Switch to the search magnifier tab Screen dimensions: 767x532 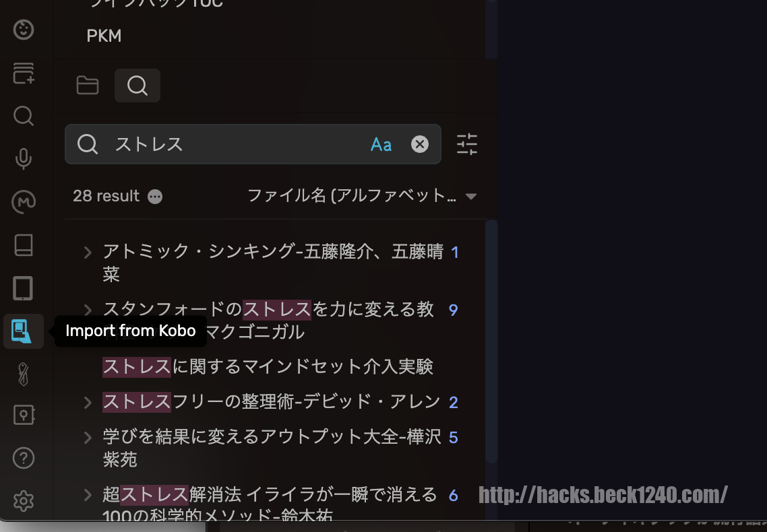coord(137,86)
